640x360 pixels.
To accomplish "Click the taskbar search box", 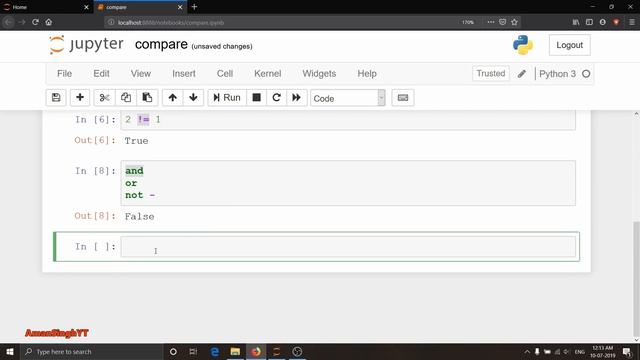I will [x=91, y=351].
